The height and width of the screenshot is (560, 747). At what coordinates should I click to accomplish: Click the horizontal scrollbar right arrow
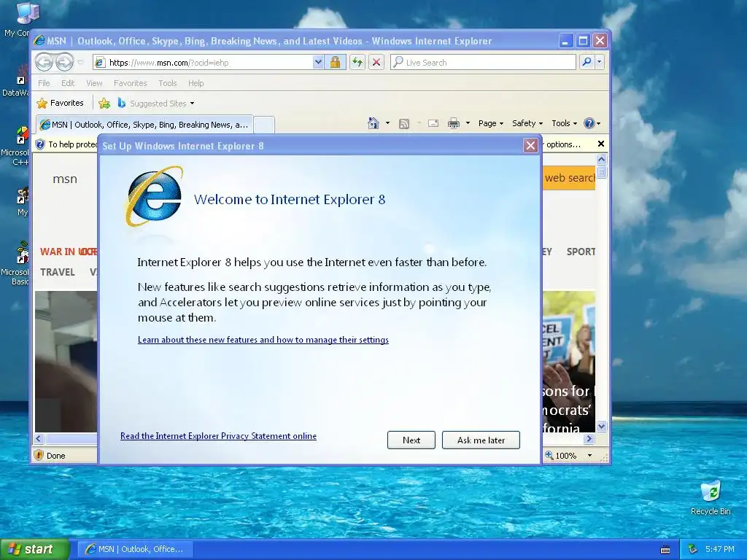(589, 438)
